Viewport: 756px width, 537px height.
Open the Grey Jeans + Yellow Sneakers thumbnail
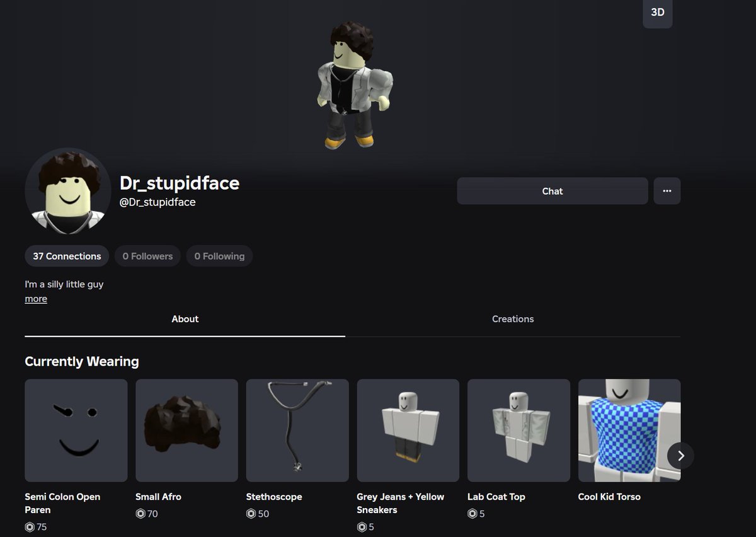[x=408, y=430]
